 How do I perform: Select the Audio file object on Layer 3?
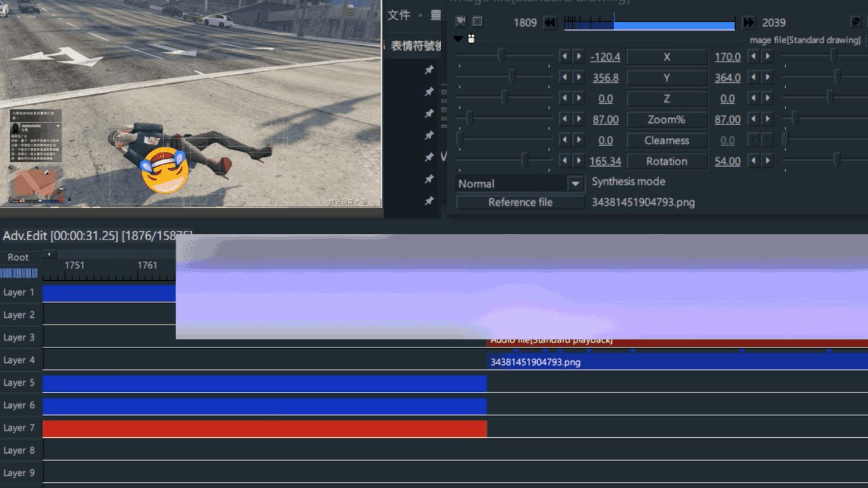[x=677, y=342]
